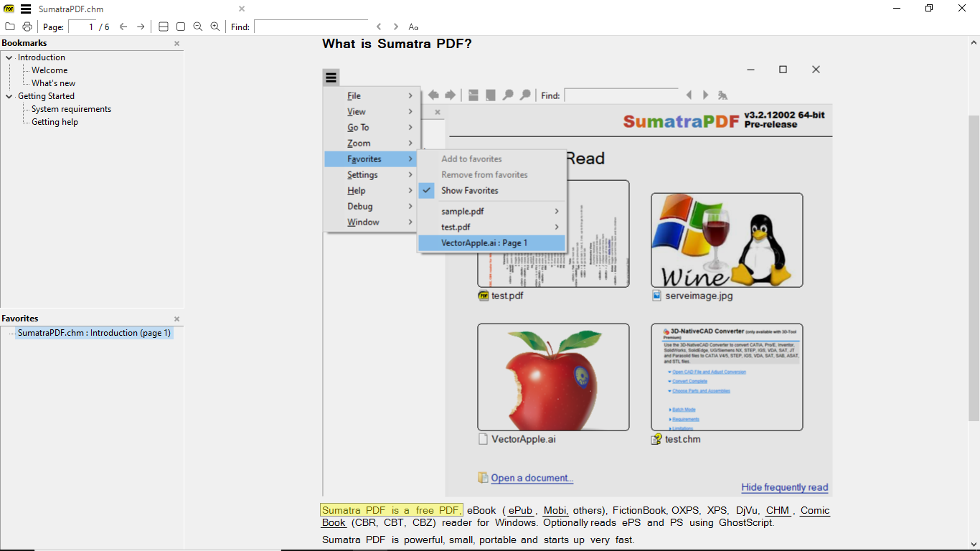Click Zoom in the pictured dropdown menu

point(370,143)
